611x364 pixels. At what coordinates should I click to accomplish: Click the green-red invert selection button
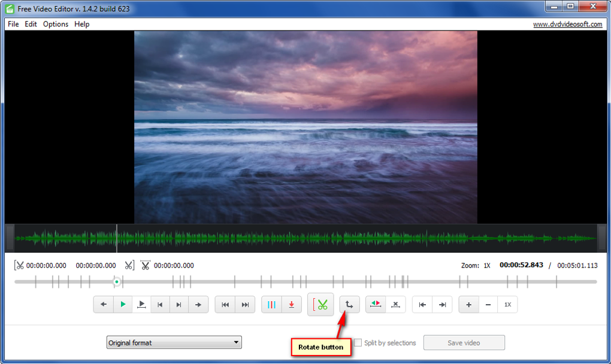pos(376,305)
